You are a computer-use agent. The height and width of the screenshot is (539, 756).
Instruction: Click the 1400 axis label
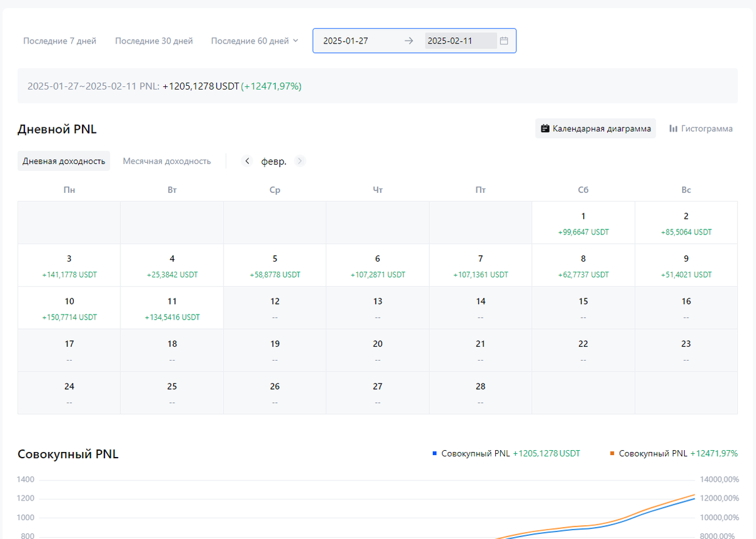(x=26, y=480)
